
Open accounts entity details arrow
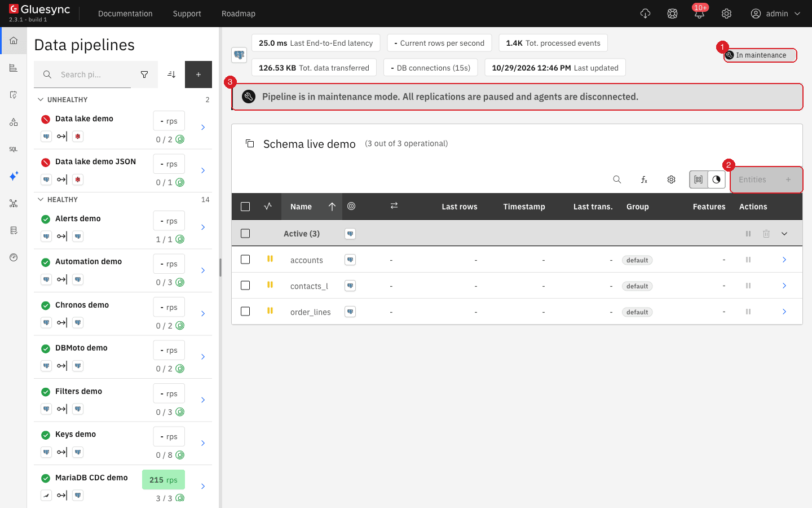pos(784,260)
